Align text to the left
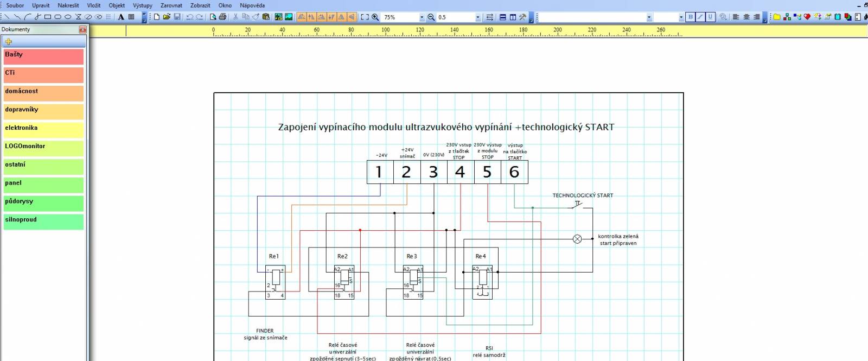 pyautogui.click(x=736, y=17)
